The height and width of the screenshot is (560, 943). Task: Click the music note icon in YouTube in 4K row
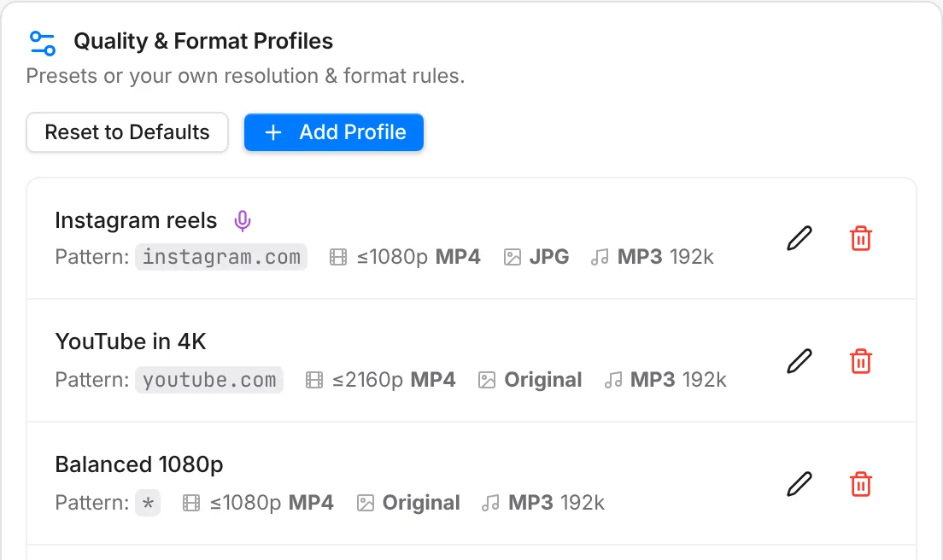tap(612, 380)
